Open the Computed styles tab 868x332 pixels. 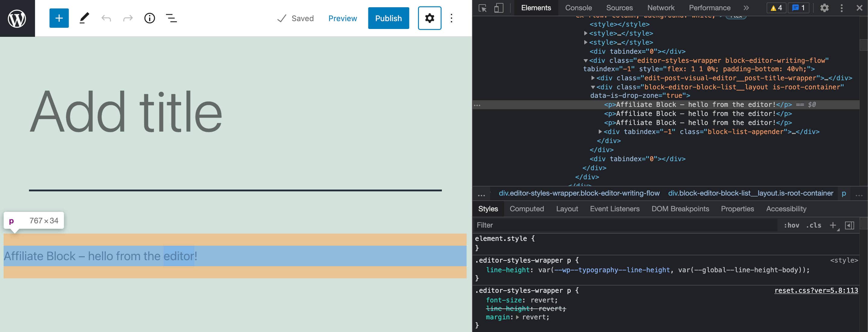click(527, 209)
